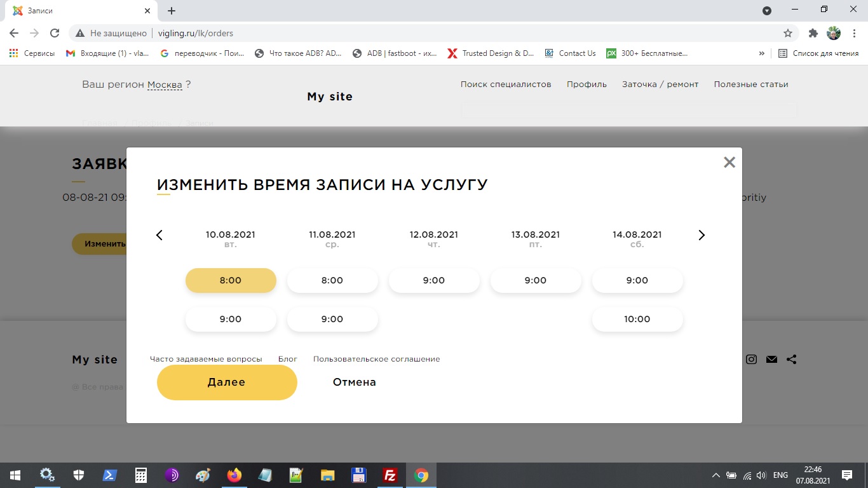Open Windows Start menu
868x488 pixels.
click(x=15, y=475)
